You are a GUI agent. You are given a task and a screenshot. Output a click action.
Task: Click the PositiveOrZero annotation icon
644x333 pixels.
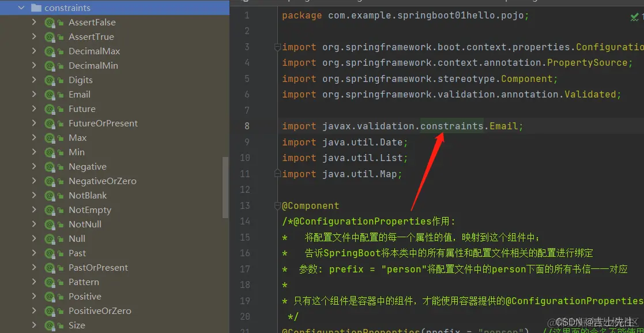pyautogui.click(x=50, y=311)
